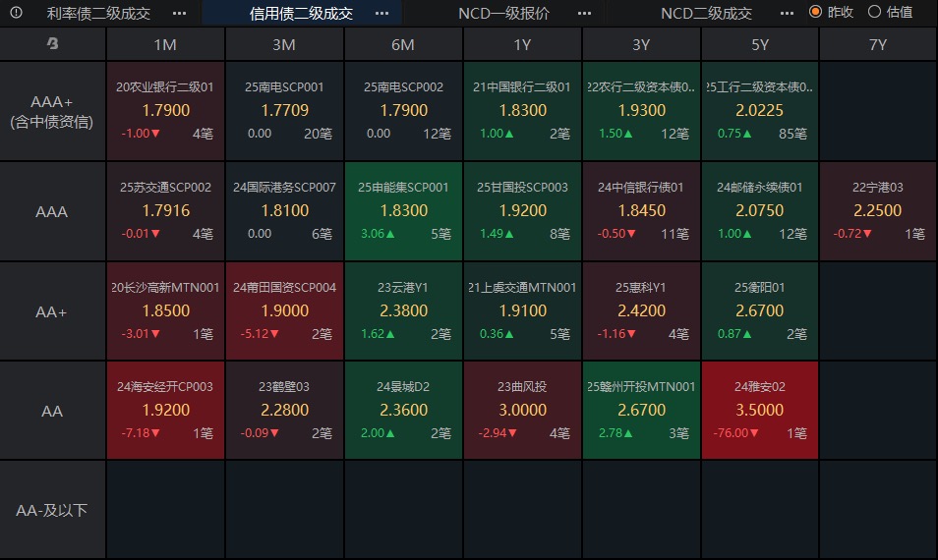
Task: Select the AAA+ (含中债资信) rating row label
Action: coord(52,112)
